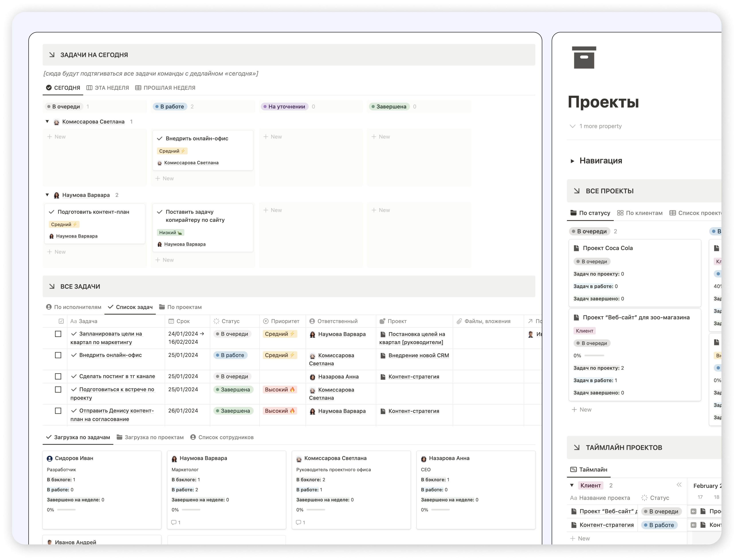
Task: Collapse the Комиссарова Светлана task group
Action: coord(47,122)
